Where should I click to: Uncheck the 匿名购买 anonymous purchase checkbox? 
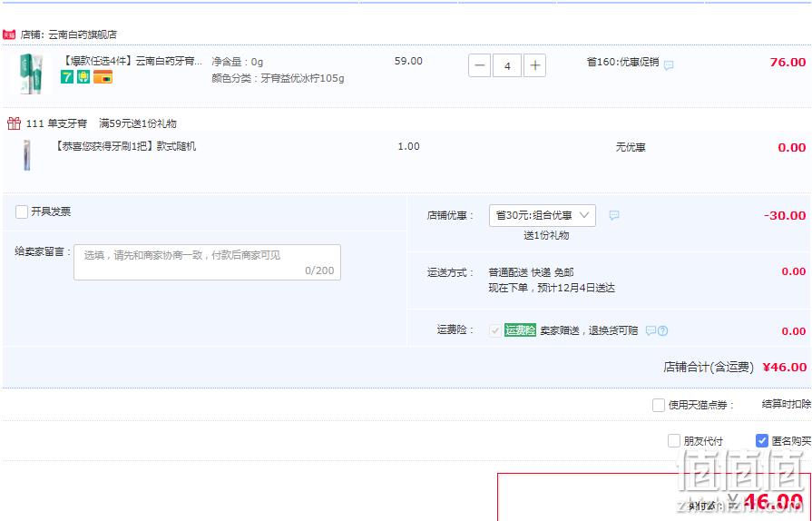pos(762,441)
